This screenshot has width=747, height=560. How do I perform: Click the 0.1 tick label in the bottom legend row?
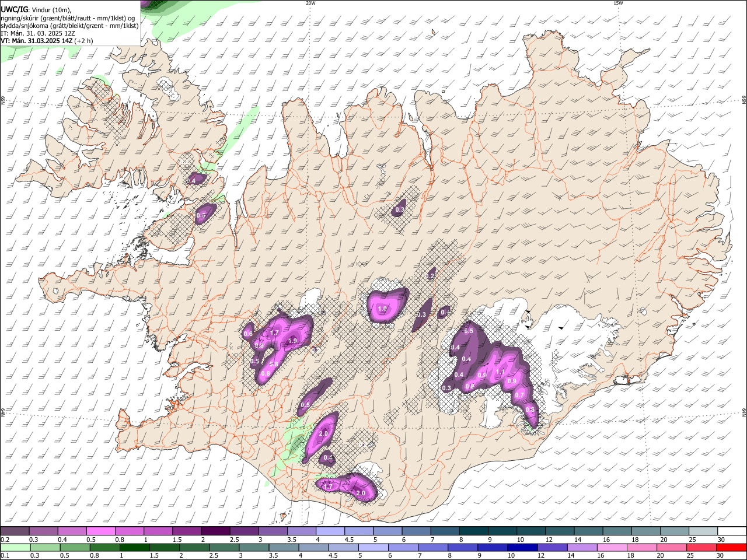(5, 556)
